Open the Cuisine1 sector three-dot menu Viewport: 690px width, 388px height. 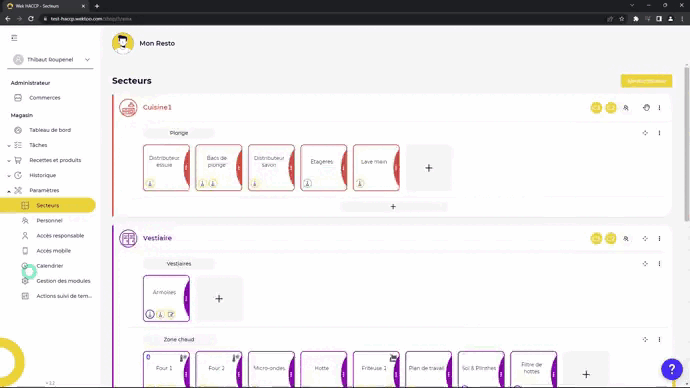click(x=659, y=108)
